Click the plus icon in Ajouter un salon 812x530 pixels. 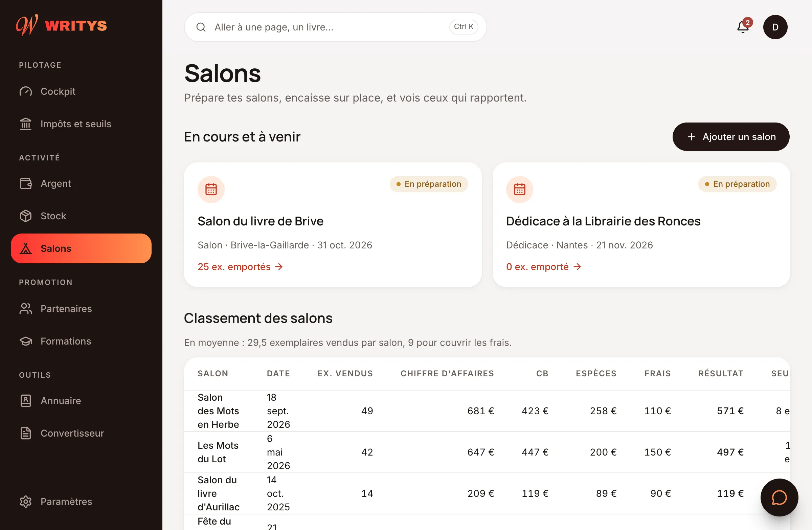pos(691,137)
